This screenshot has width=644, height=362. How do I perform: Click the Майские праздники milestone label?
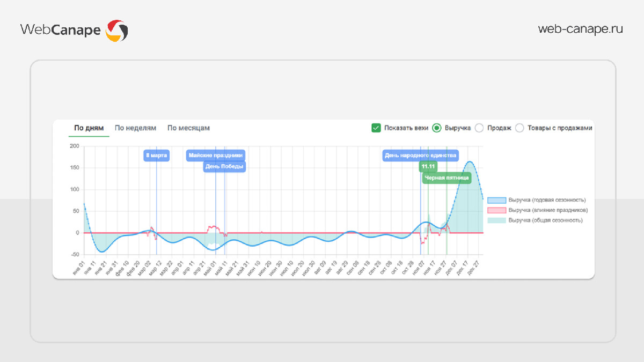click(216, 156)
